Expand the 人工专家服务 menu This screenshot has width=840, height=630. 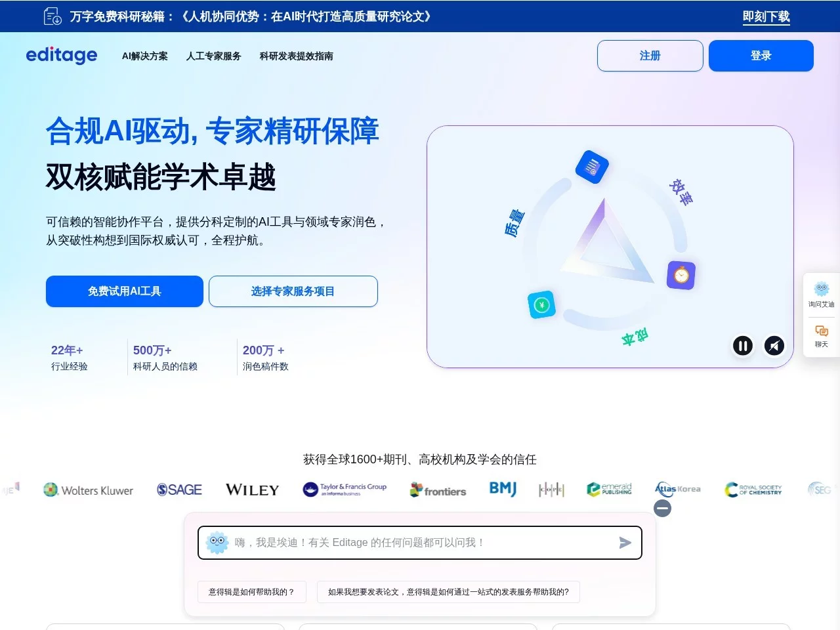[213, 56]
